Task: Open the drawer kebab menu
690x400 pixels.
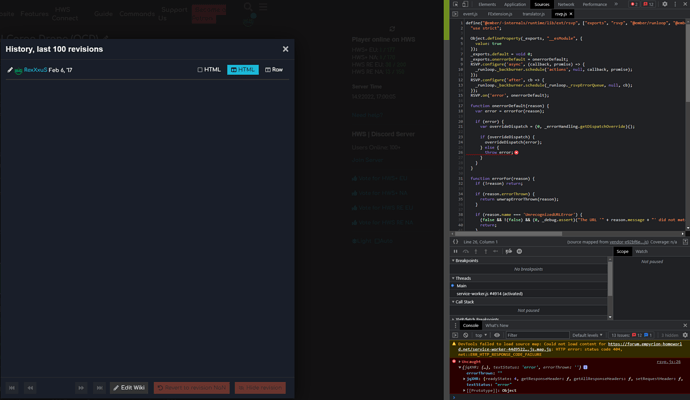Action: click(x=455, y=326)
